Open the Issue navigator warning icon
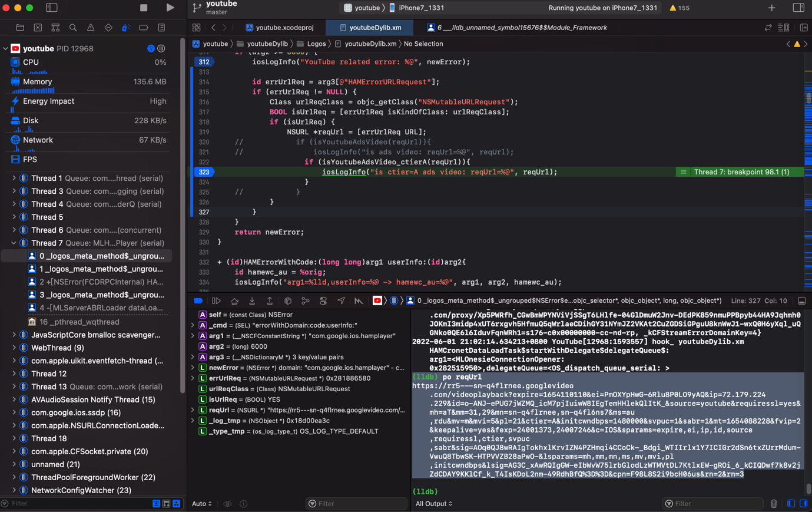The image size is (812, 512). pos(91,28)
